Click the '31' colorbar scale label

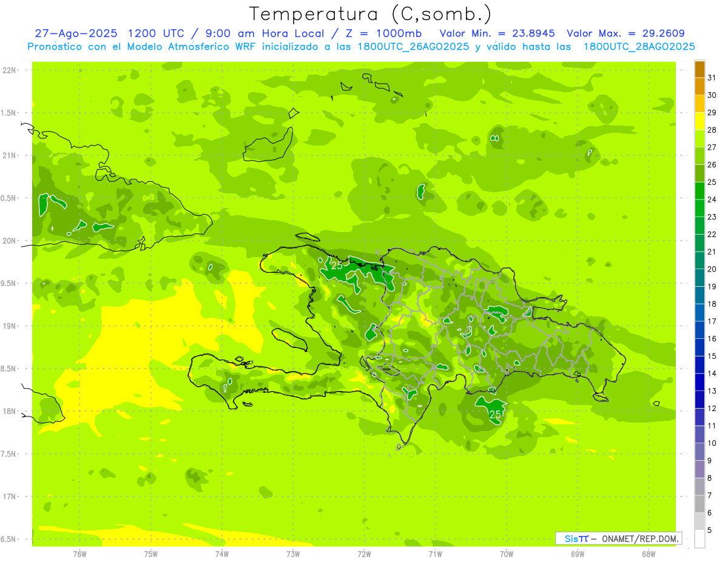(712, 78)
